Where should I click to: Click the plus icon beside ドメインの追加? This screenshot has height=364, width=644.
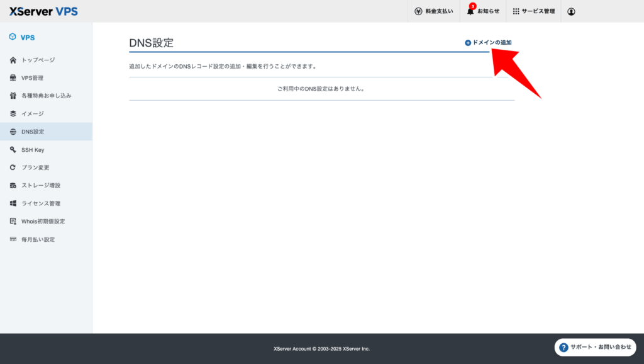tap(468, 43)
